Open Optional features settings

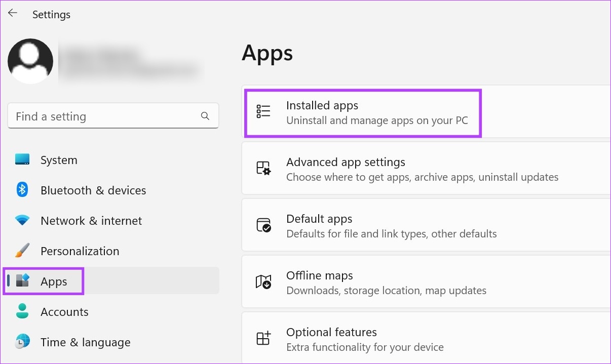coord(362,338)
